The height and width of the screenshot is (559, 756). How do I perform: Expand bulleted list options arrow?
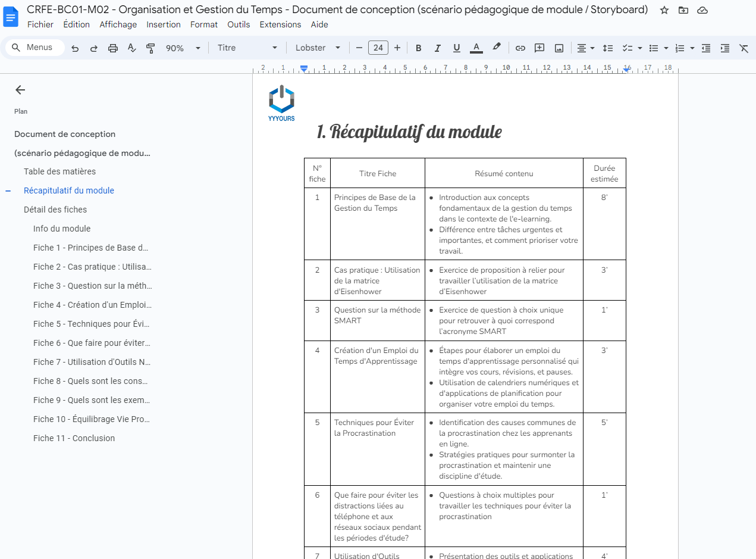tap(666, 48)
